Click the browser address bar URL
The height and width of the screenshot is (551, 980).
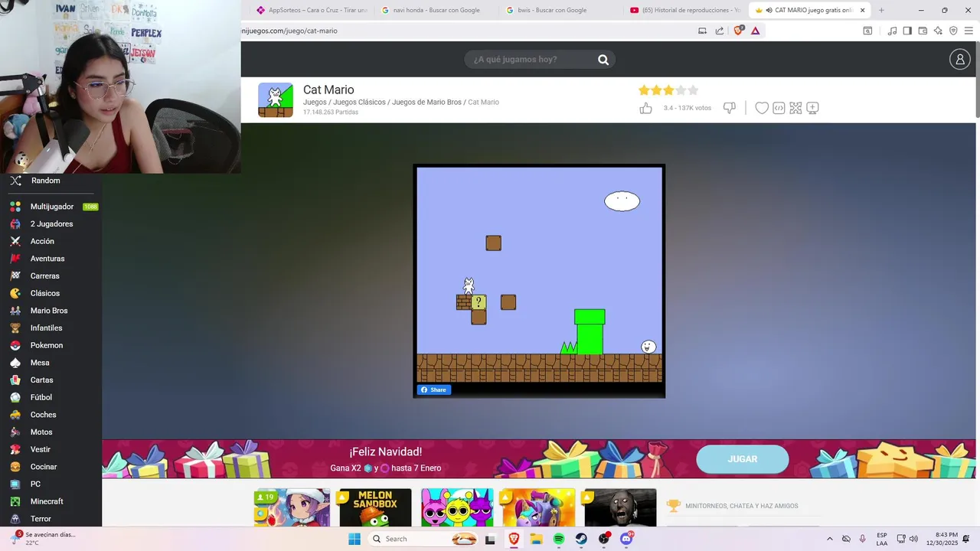point(289,31)
